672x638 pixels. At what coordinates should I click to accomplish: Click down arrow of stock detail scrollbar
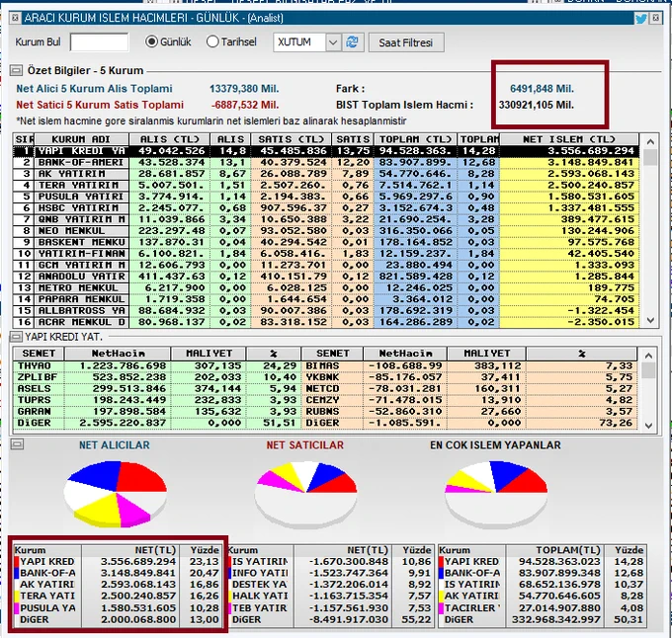point(648,426)
